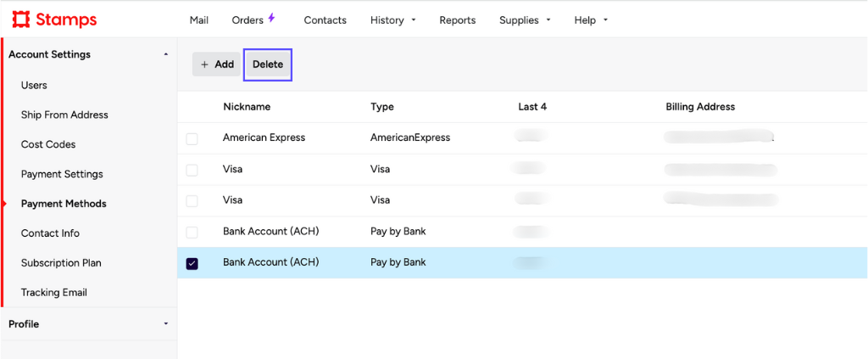Click the Nickname column header

(247, 107)
